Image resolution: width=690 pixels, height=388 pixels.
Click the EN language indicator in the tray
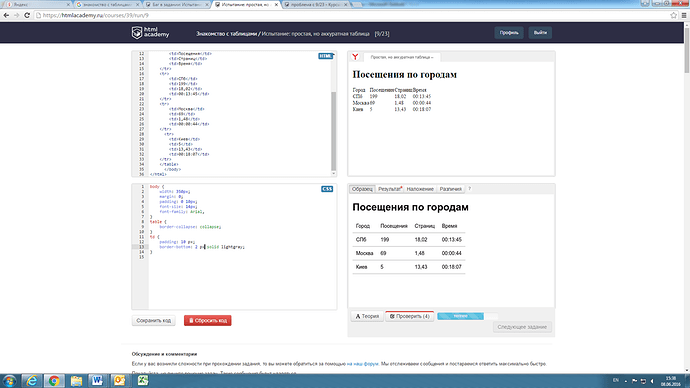616,381
